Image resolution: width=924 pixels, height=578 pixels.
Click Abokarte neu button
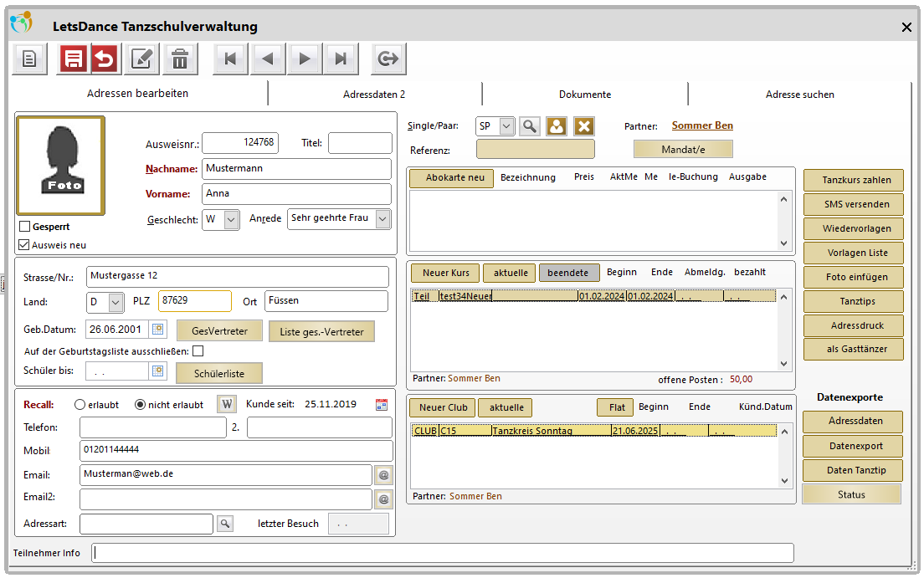451,178
